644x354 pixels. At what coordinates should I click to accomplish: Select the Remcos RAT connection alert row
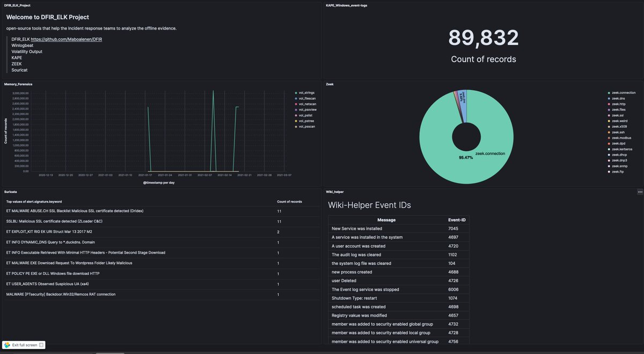pos(161,294)
